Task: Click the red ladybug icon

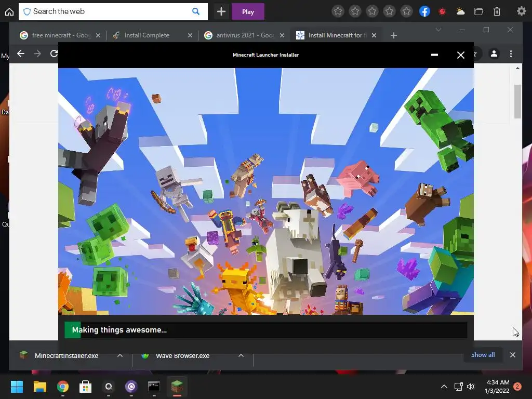Action: (442, 12)
